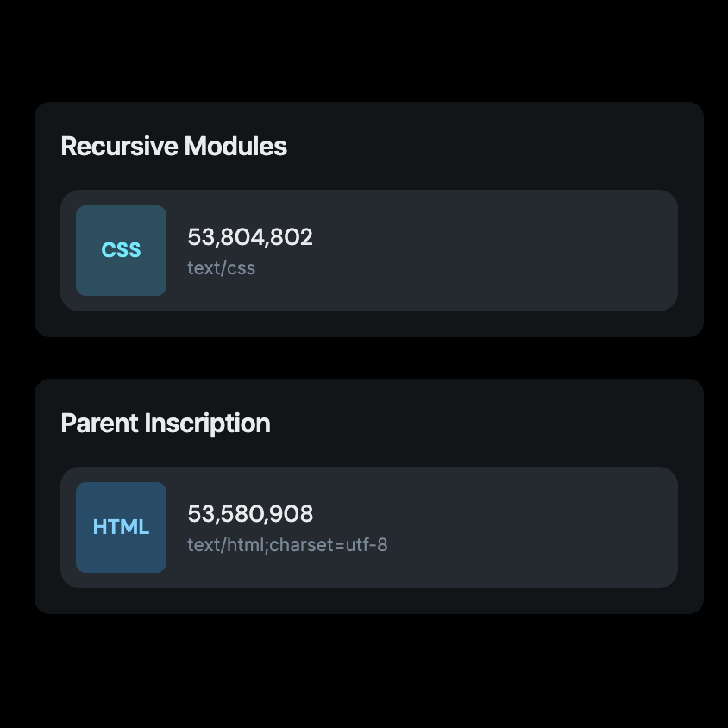Click the Parent Inscription heading

click(x=166, y=424)
